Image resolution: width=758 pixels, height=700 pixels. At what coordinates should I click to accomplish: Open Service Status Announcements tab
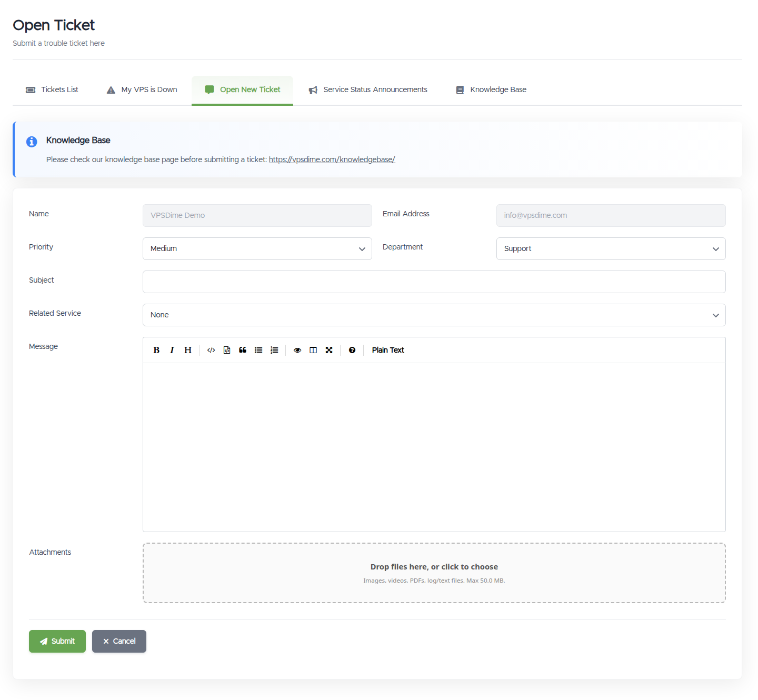[x=368, y=90]
